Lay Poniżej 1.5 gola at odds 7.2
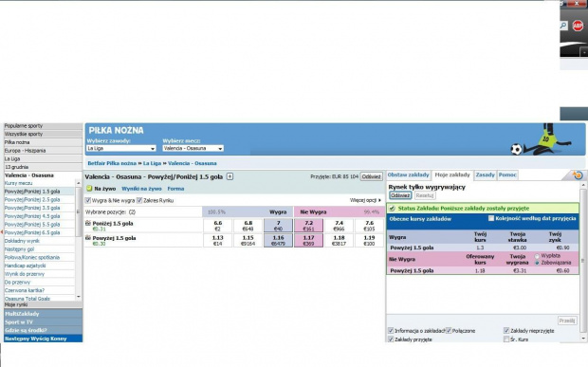Image resolution: width=588 pixels, height=367 pixels. click(x=308, y=226)
